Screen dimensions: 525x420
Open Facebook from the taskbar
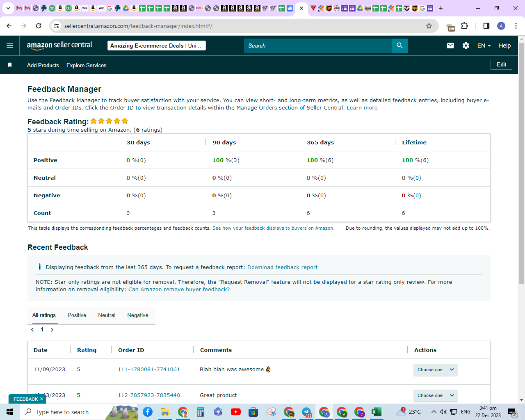148,412
